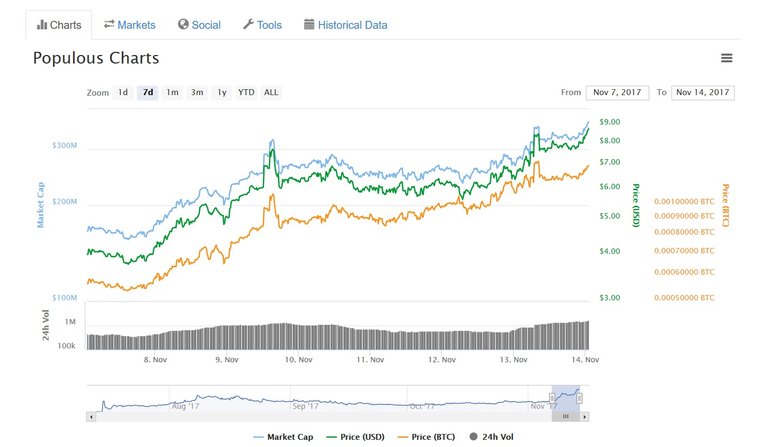
Task: Show ALL time zoom range
Action: click(x=271, y=92)
